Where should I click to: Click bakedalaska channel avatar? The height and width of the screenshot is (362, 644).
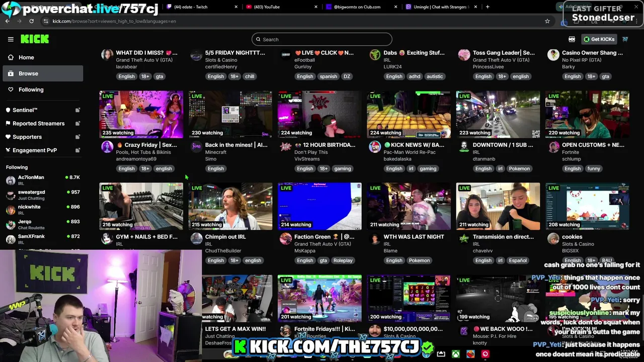(x=375, y=146)
